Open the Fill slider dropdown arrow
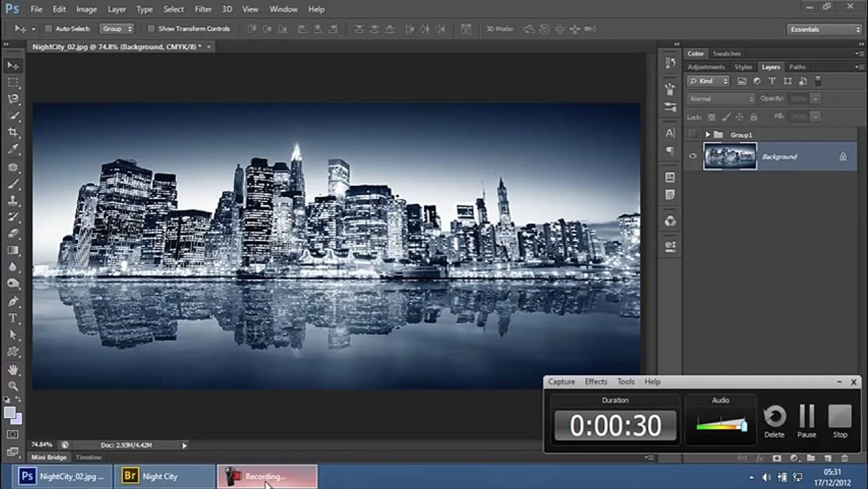 pyautogui.click(x=815, y=117)
